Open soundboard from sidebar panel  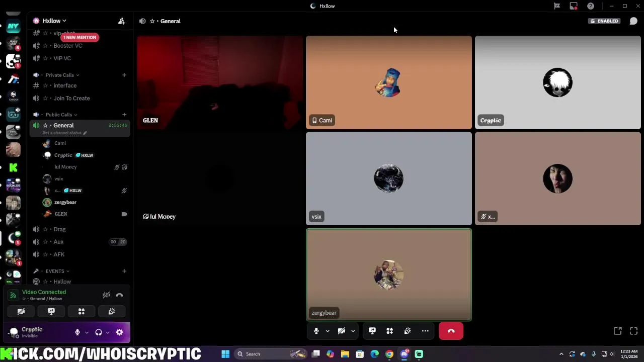pos(112,311)
